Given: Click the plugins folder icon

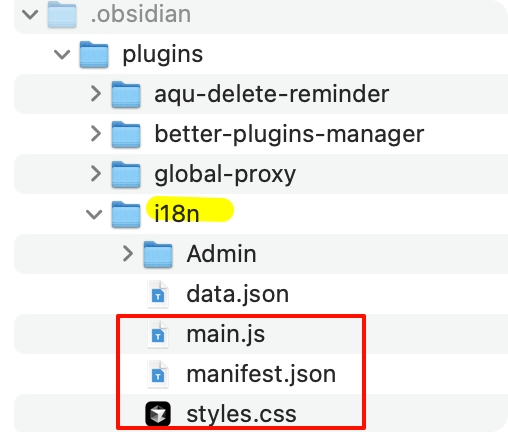Looking at the screenshot, I should tap(94, 54).
